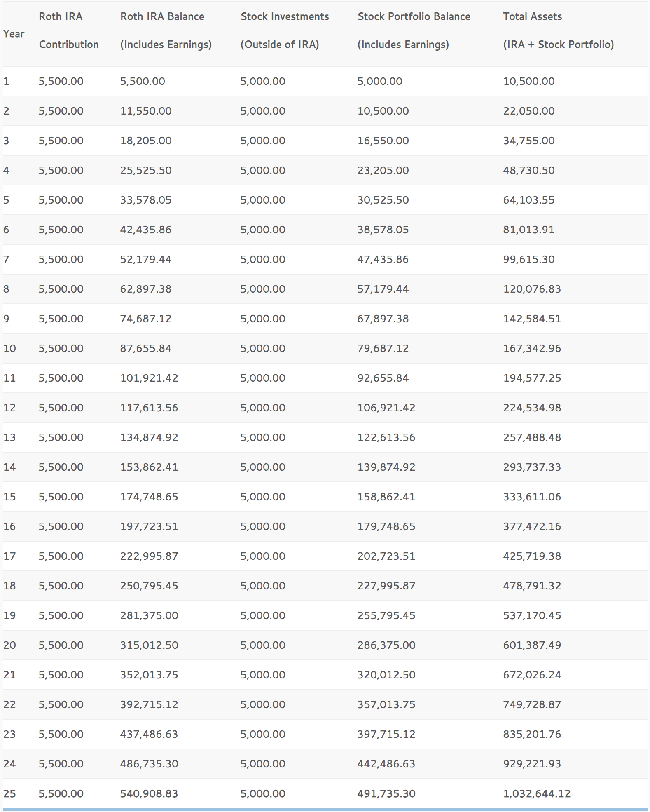
Task: Select the cell 749,728.87
Action: (x=532, y=704)
